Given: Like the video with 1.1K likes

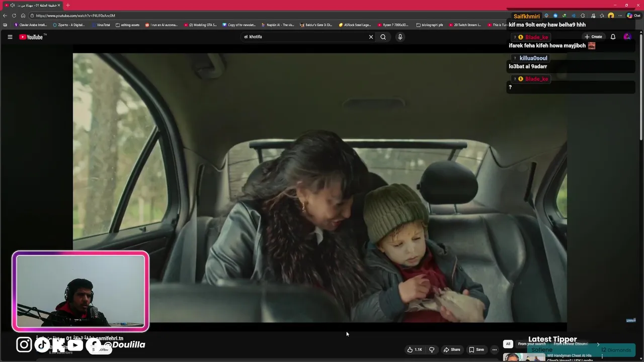Looking at the screenshot, I should [415, 349].
